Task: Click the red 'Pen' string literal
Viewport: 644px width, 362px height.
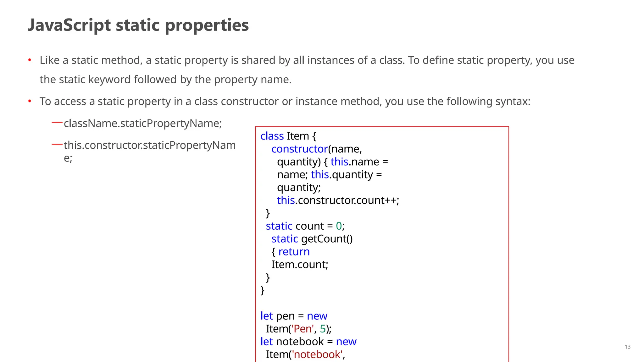Action: point(303,329)
